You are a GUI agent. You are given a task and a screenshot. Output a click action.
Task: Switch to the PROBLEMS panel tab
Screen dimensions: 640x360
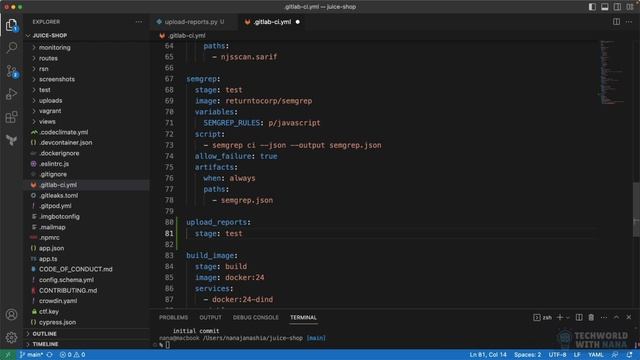(x=173, y=318)
